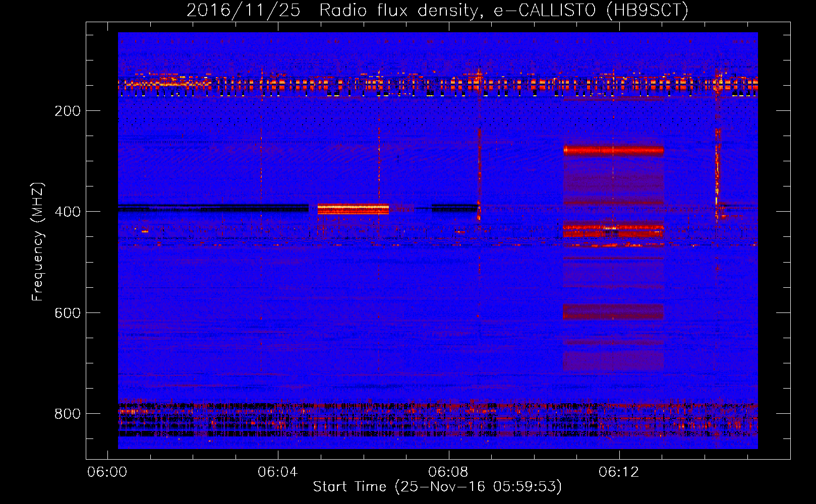
Task: Click the '400' frequency tick label
Action: (68, 212)
